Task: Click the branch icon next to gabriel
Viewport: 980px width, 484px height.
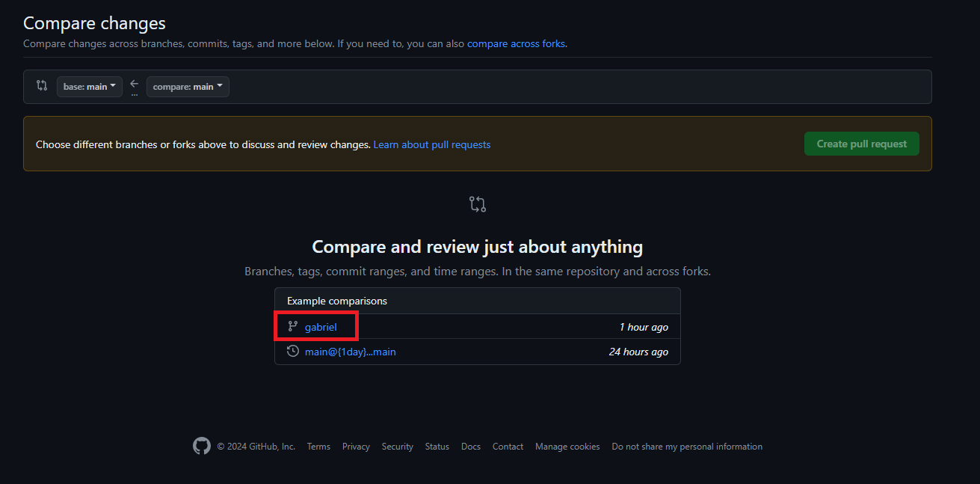Action: (293, 327)
